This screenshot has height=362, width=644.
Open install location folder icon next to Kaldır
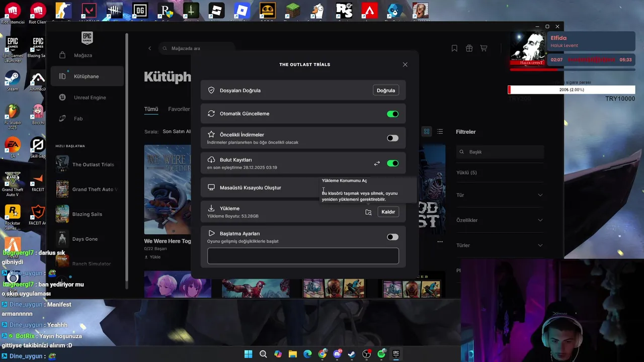[x=368, y=212]
